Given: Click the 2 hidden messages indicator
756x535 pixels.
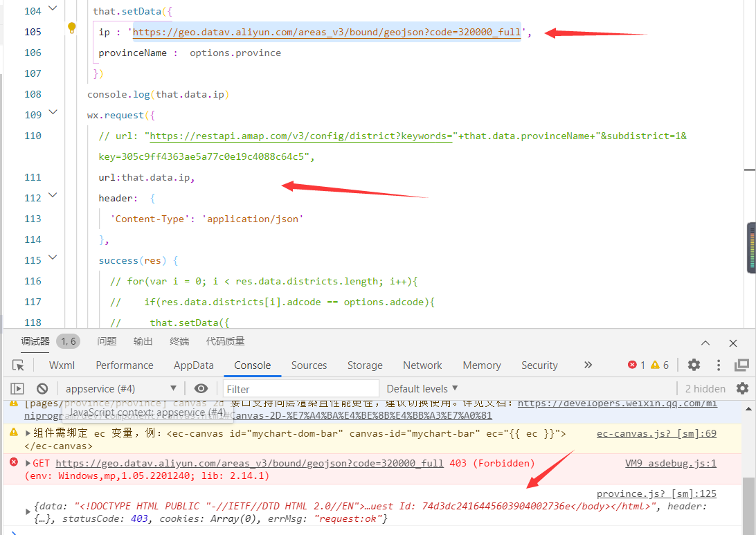Looking at the screenshot, I should [705, 388].
